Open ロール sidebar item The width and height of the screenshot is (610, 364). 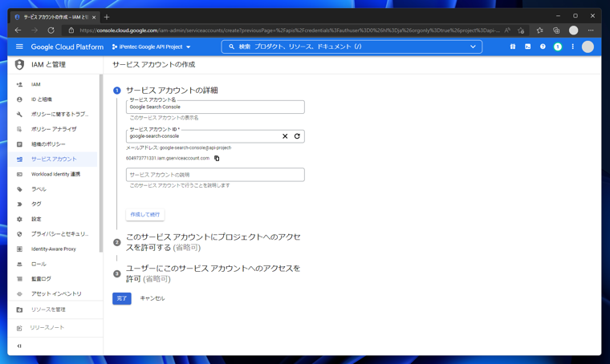pos(53,264)
